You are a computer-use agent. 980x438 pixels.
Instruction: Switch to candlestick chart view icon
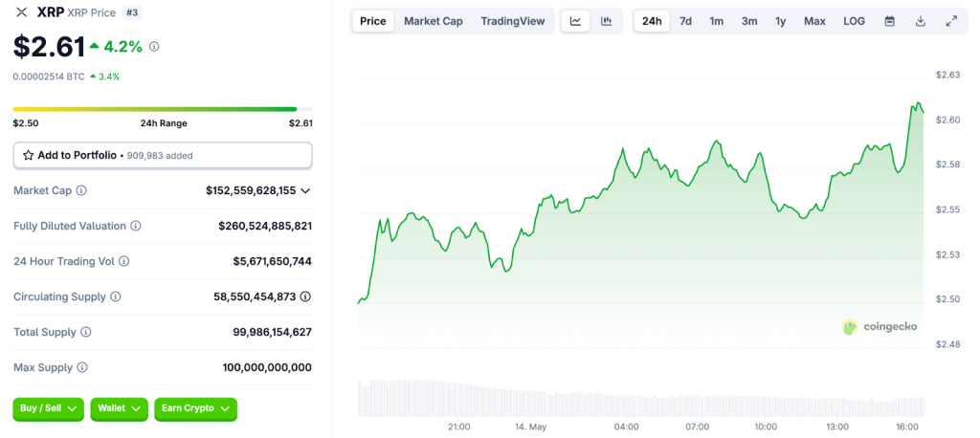(x=606, y=21)
